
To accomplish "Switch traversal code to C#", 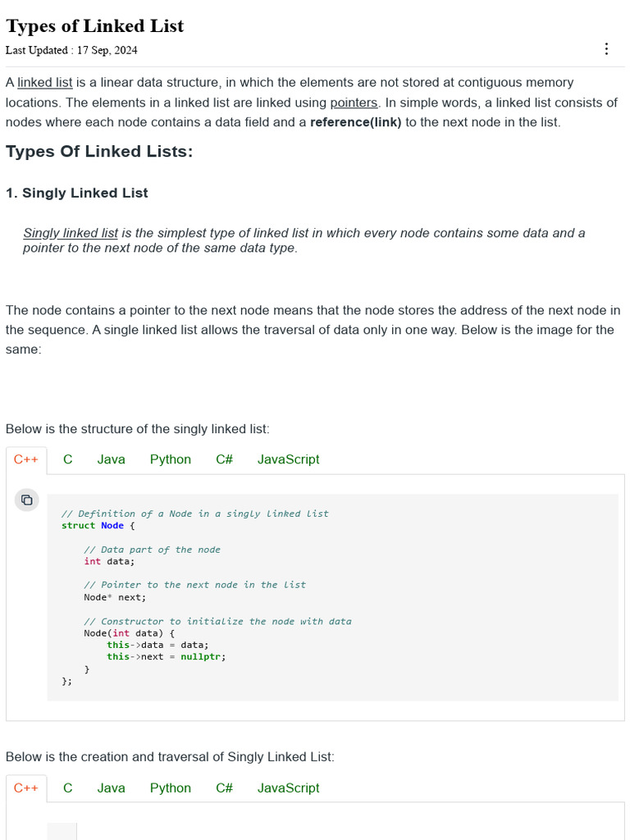I will coord(225,787).
